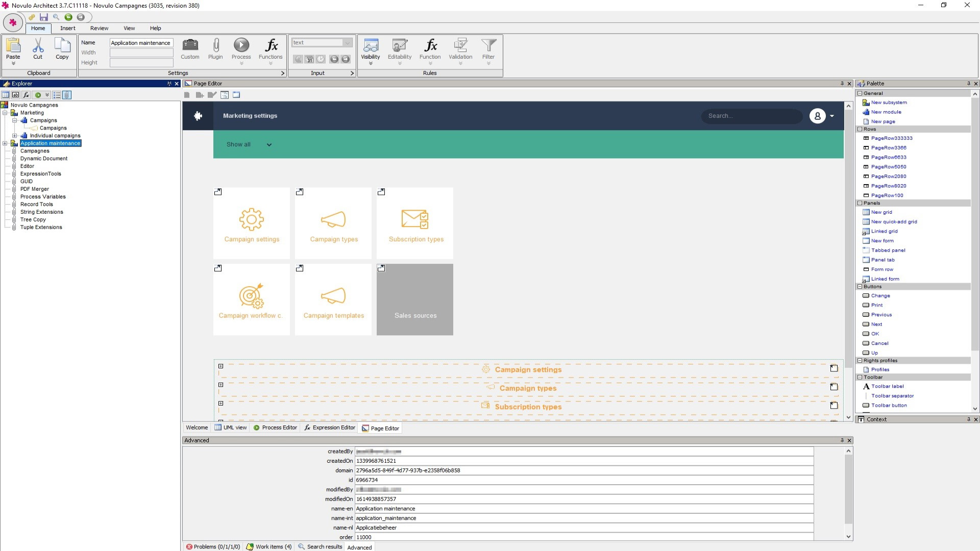Screen dimensions: 980x551
Task: Collapse the Buttons section in Palette
Action: (860, 287)
